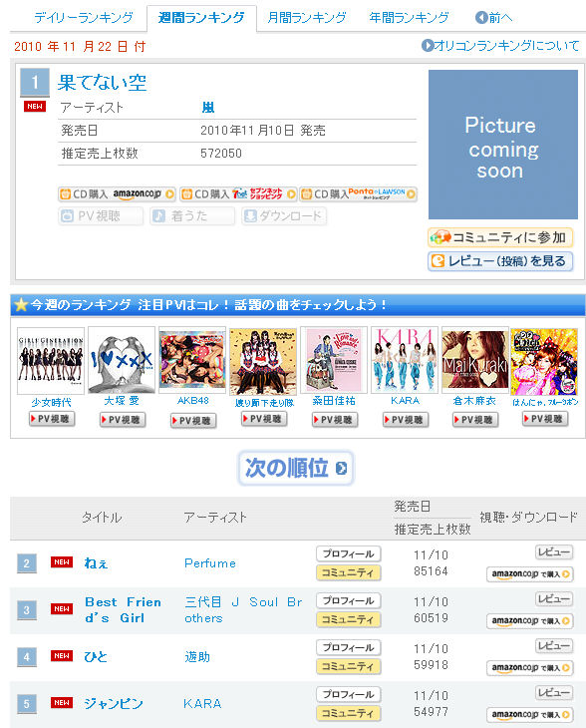Switch to the 年間ランキング tab
The height and width of the screenshot is (728, 586).
[x=409, y=18]
